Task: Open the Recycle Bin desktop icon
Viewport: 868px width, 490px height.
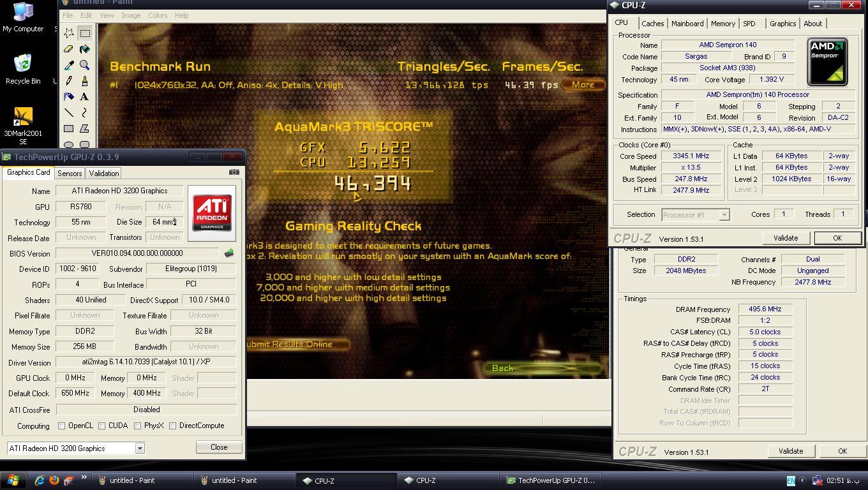Action: [23, 70]
